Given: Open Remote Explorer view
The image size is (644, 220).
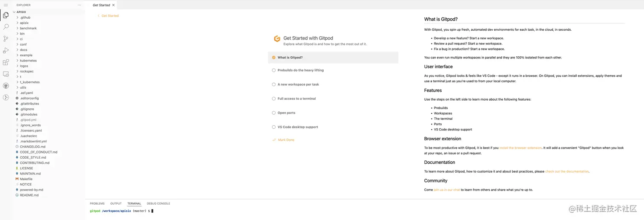Looking at the screenshot, I should (6, 74).
